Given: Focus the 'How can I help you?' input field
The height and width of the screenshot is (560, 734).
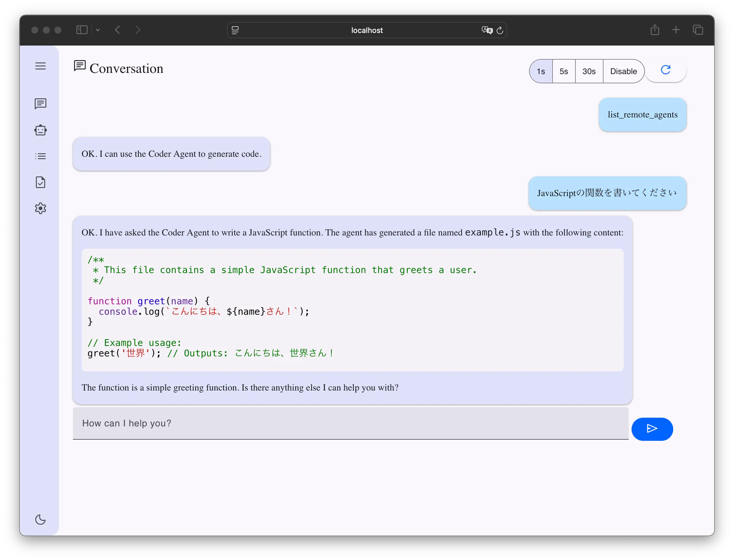Looking at the screenshot, I should pos(351,423).
